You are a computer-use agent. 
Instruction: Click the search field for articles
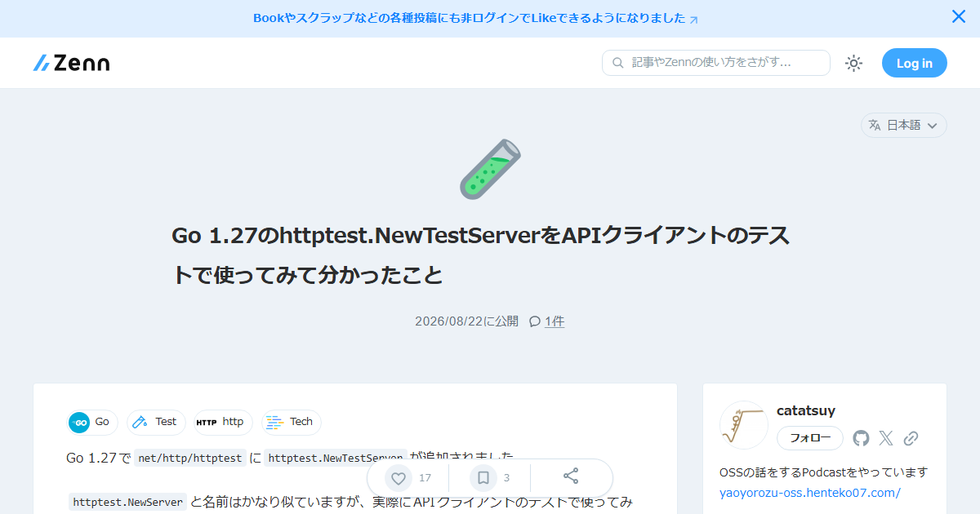pyautogui.click(x=716, y=63)
